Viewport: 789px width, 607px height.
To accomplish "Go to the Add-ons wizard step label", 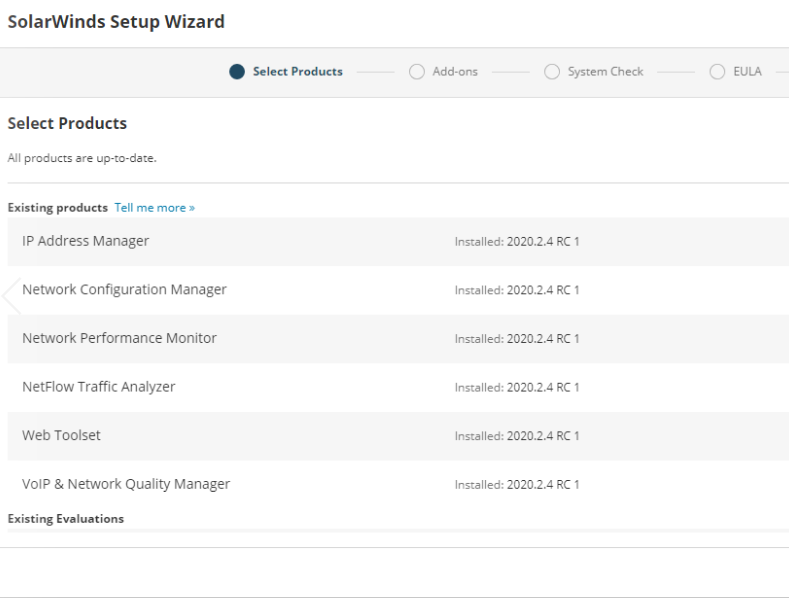I will [453, 72].
